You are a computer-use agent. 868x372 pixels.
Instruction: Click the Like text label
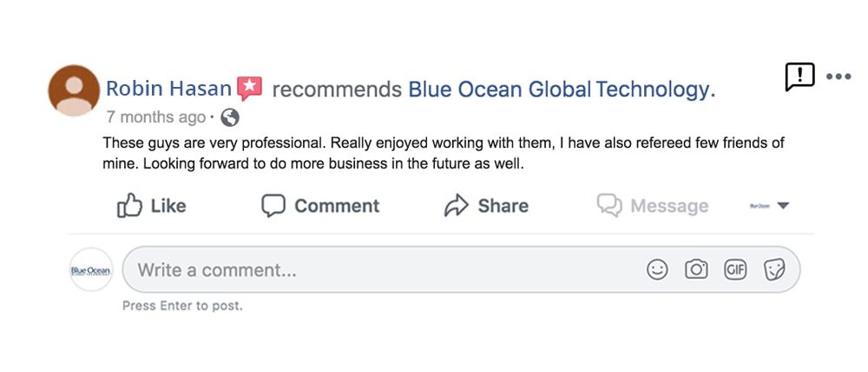(x=168, y=206)
